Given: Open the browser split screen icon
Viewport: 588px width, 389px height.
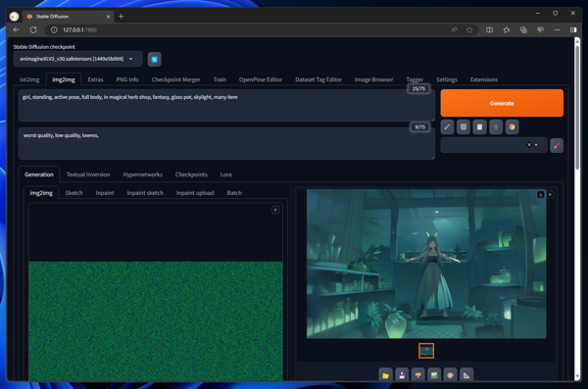Looking at the screenshot, I should point(489,30).
